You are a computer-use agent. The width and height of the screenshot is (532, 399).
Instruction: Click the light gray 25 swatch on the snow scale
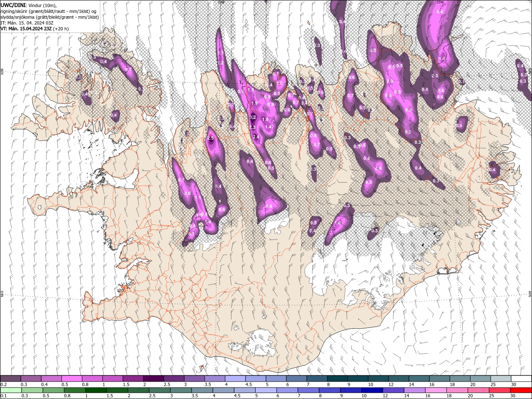click(501, 379)
